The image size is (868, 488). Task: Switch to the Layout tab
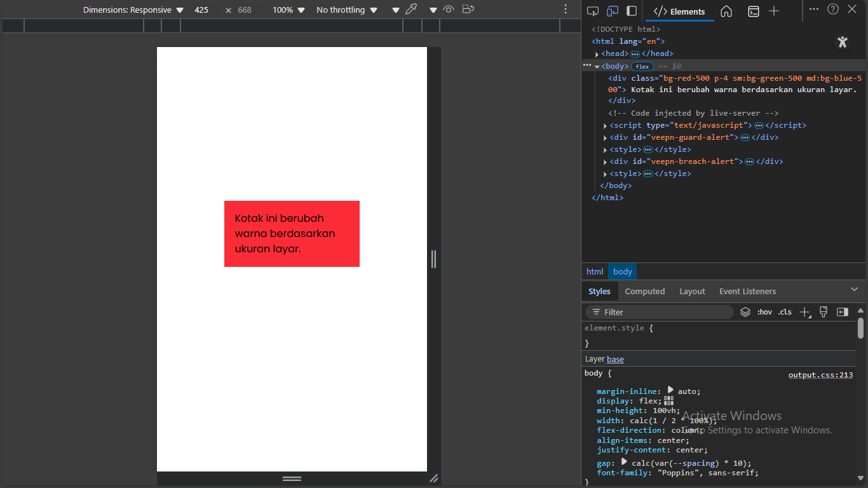(692, 291)
